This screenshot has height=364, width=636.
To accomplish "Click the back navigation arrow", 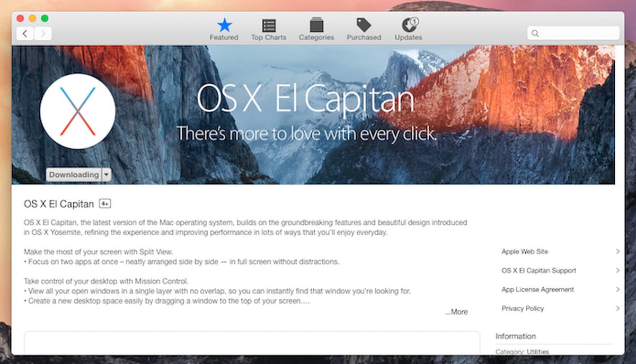I will coord(25,34).
